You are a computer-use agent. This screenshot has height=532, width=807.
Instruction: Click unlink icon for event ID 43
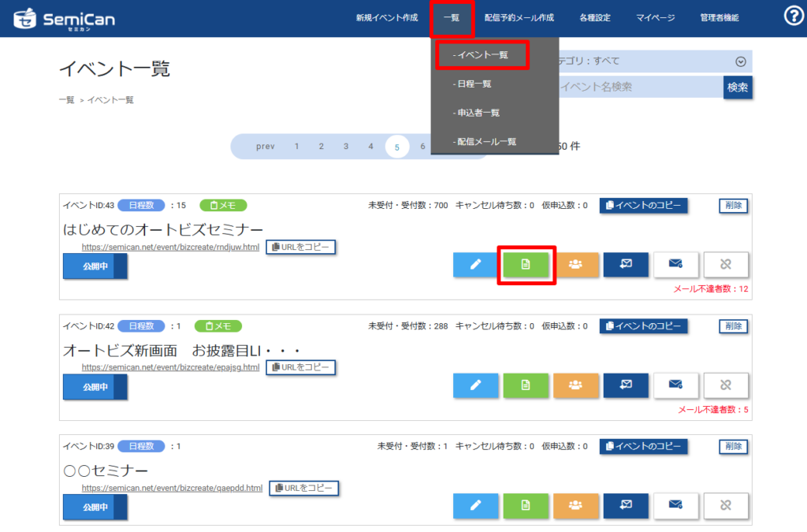pyautogui.click(x=726, y=265)
